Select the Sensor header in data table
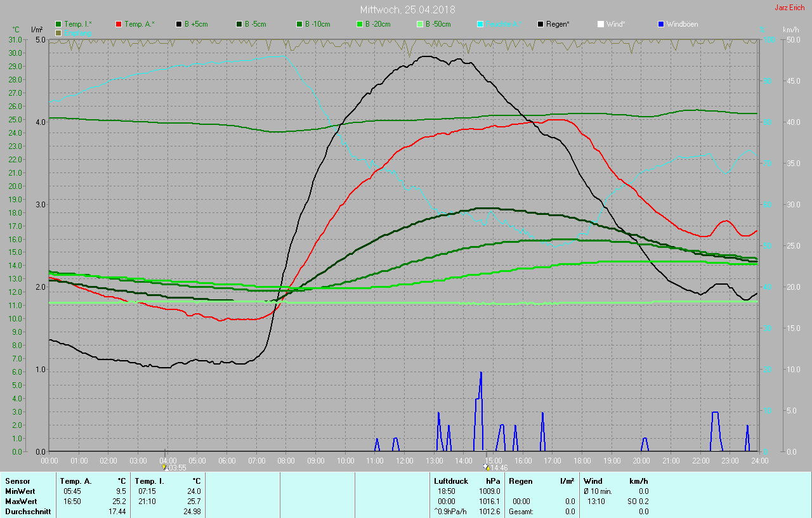Image resolution: width=812 pixels, height=518 pixels. pyautogui.click(x=17, y=481)
